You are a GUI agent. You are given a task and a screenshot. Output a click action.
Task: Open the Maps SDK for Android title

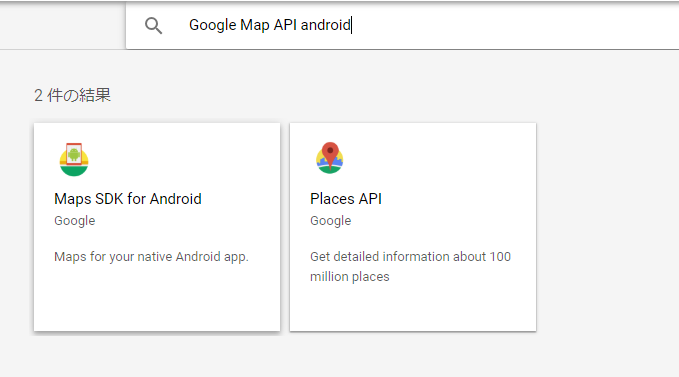128,199
